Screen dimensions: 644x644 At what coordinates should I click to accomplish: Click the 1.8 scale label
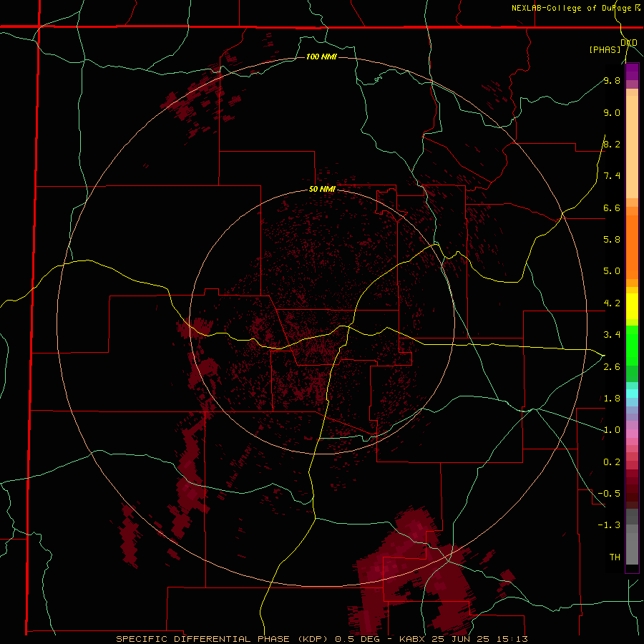[612, 398]
